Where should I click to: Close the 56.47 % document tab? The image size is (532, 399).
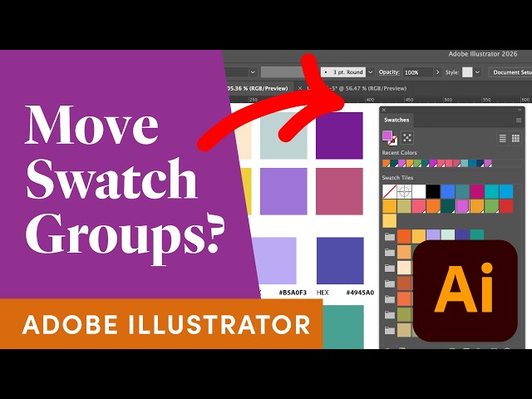(x=300, y=88)
